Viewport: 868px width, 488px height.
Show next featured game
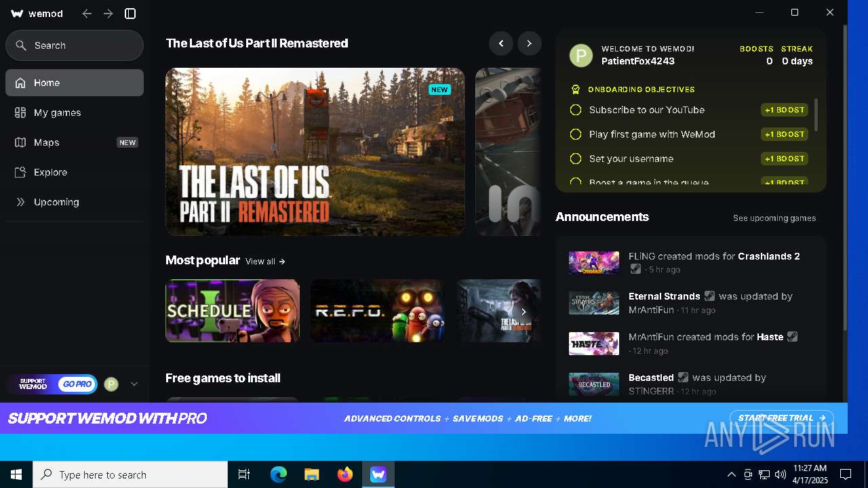[530, 43]
